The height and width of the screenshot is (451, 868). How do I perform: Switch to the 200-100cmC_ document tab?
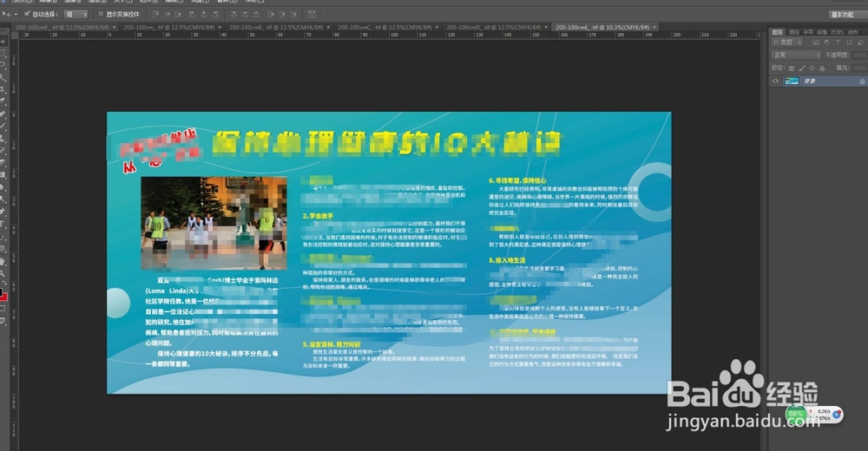385,27
